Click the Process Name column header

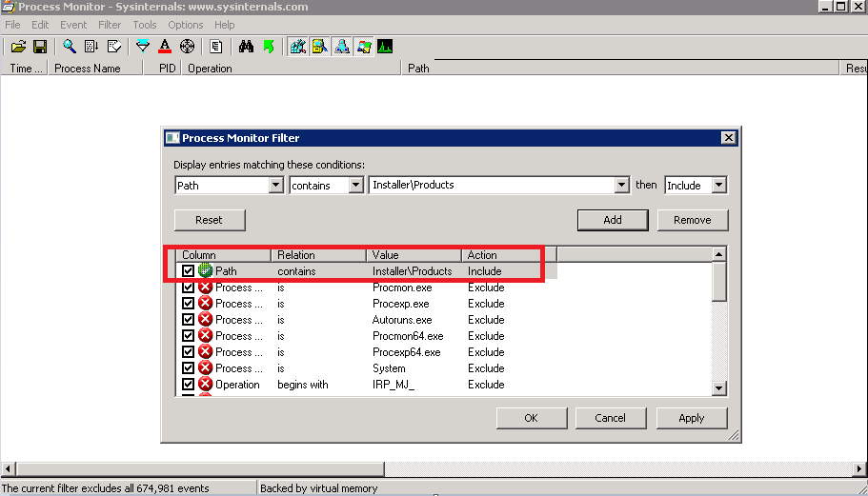[x=96, y=68]
